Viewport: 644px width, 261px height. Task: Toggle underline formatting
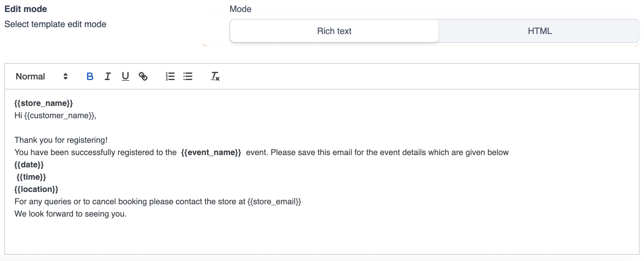point(125,76)
